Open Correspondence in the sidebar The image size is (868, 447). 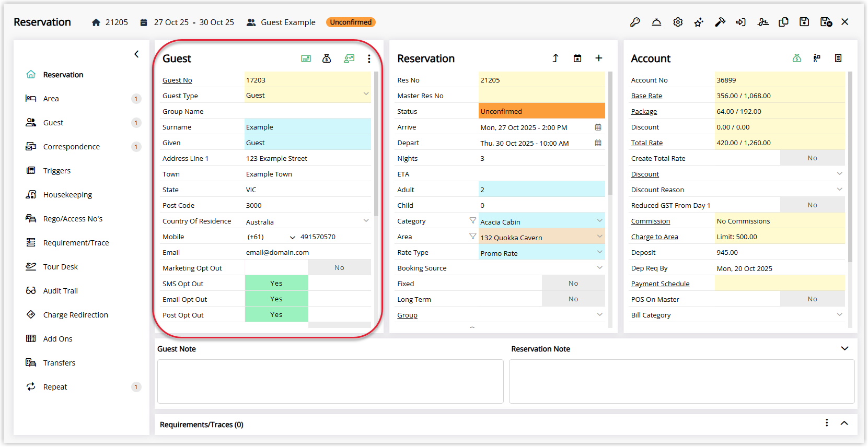pyautogui.click(x=83, y=147)
